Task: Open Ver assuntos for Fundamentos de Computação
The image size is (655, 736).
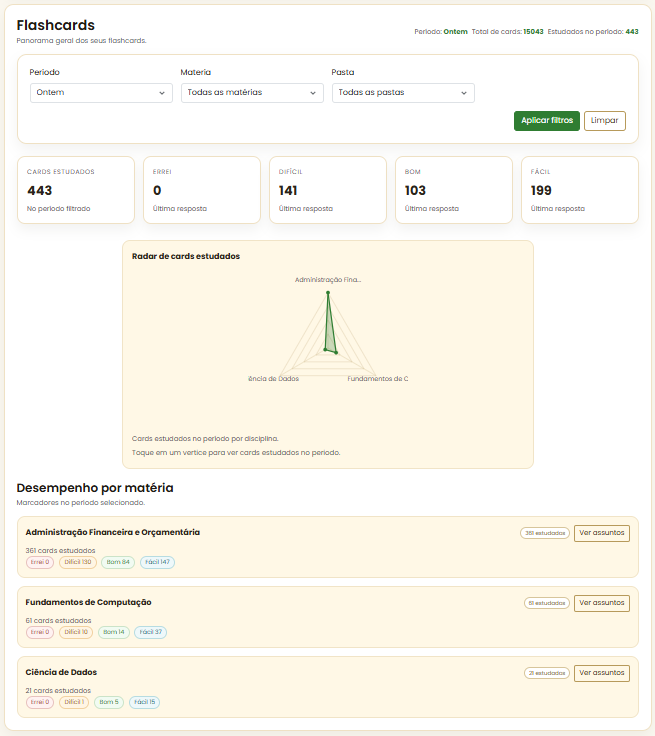Action: coord(601,603)
